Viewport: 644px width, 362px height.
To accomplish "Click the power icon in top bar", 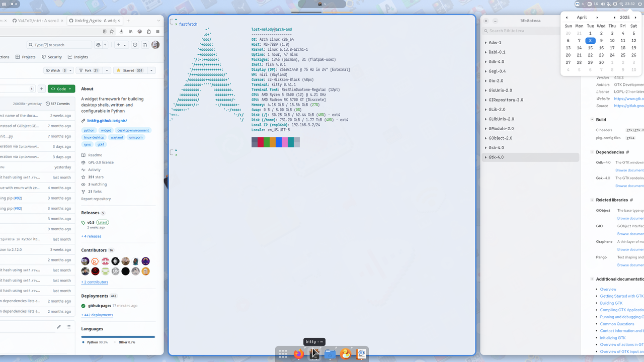I will (x=640, y=4).
